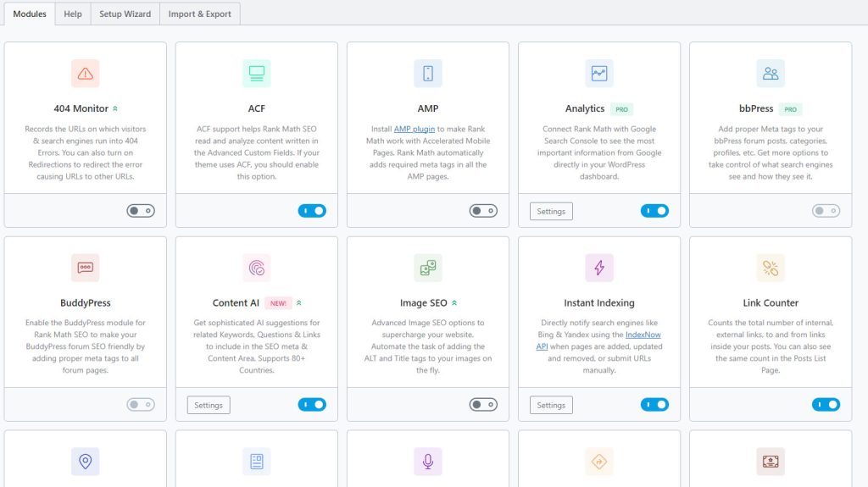Switch to the Setup Wizard tab

(125, 14)
